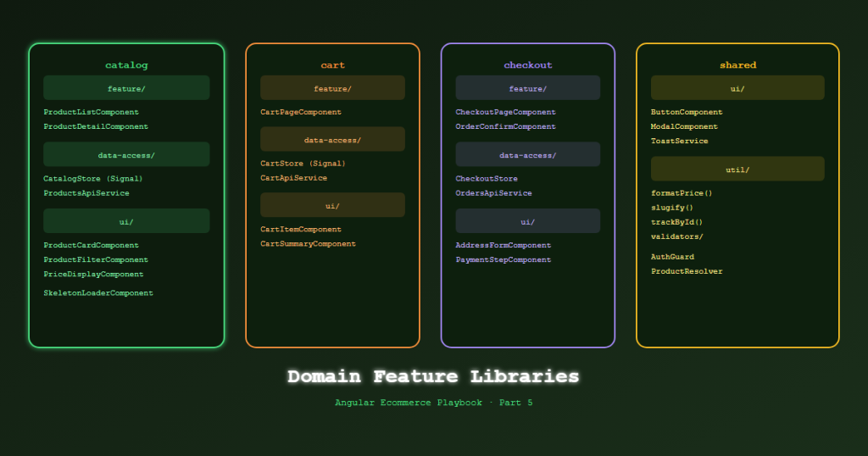Click ProductCardComponent
The height and width of the screenshot is (456, 868).
(x=92, y=245)
